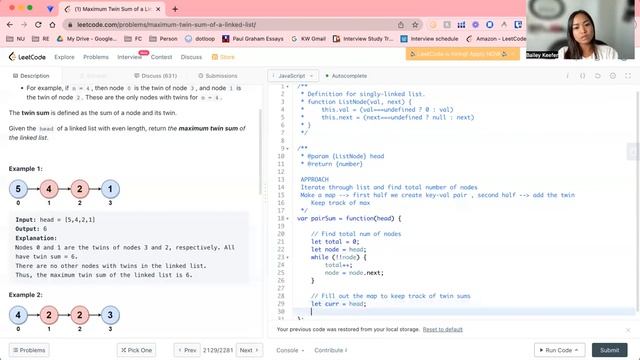This screenshot has width=640, height=360.
Task: Collapse code fold arrow at line 9
Action: tap(287, 149)
